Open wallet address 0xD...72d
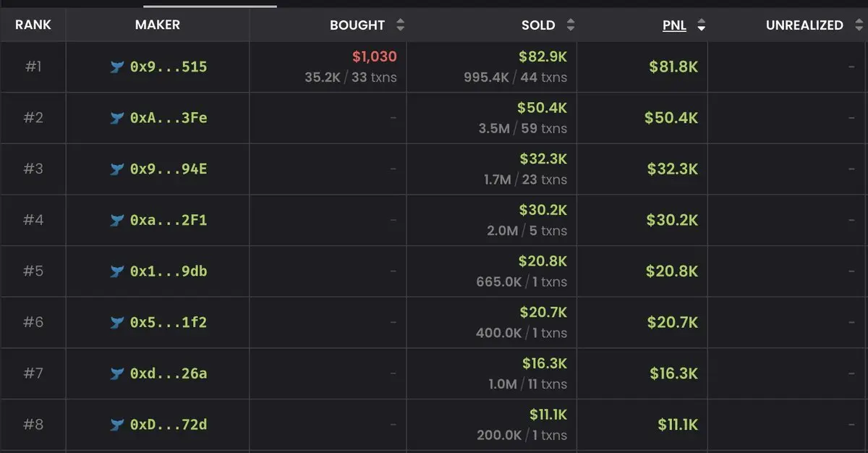Viewport: 868px width, 453px height. click(169, 425)
